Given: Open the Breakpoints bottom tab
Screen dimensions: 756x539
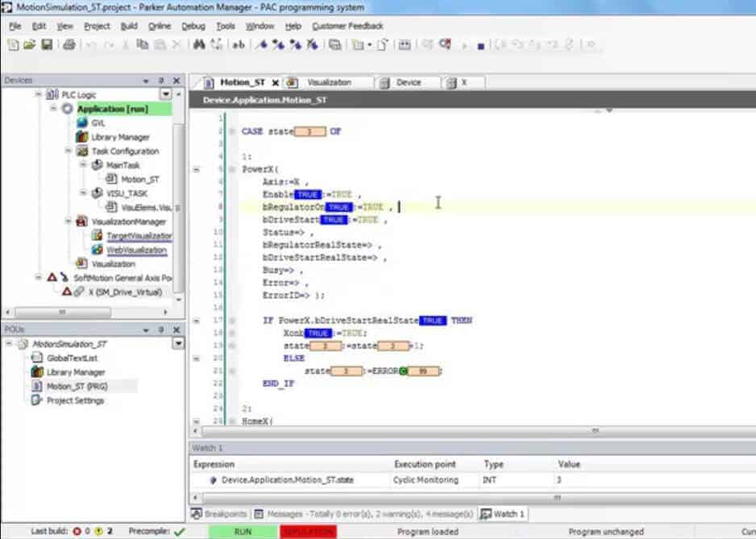Looking at the screenshot, I should click(x=219, y=514).
